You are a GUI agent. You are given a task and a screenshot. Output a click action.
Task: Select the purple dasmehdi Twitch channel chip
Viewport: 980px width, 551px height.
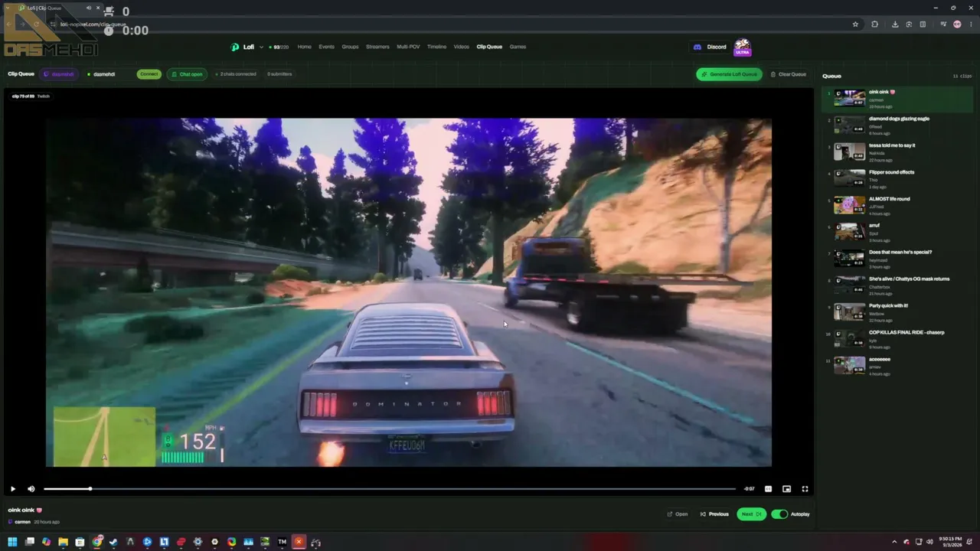coord(59,74)
